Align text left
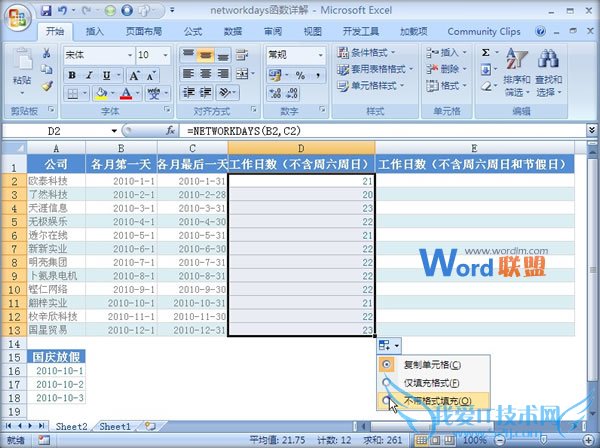The height and width of the screenshot is (448, 600). tap(188, 73)
